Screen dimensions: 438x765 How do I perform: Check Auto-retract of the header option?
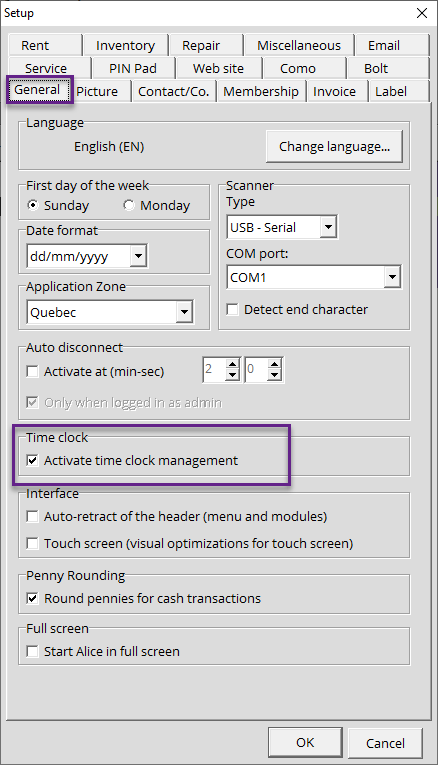point(32,516)
